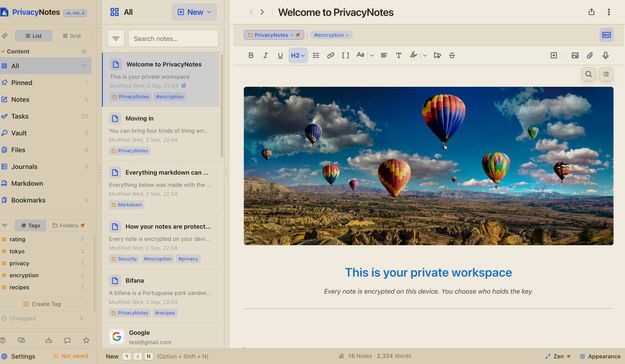This screenshot has width=625, height=364.
Task: Click the clear formatting icon
Action: pyautogui.click(x=437, y=55)
